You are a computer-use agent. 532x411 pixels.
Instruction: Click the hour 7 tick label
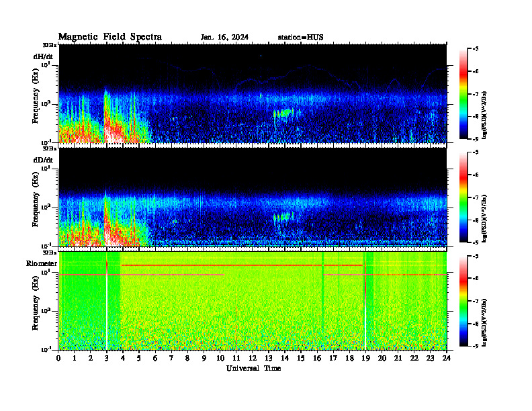click(x=172, y=358)
